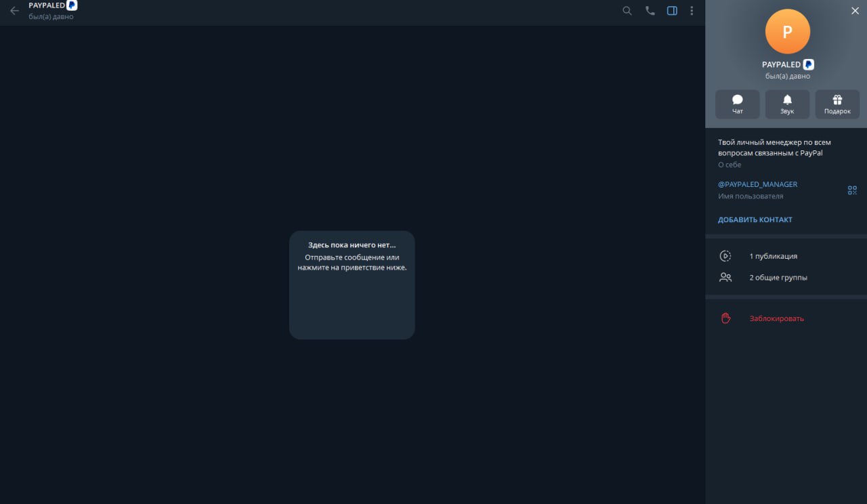Search in this chat with magnifier icon

coord(627,11)
